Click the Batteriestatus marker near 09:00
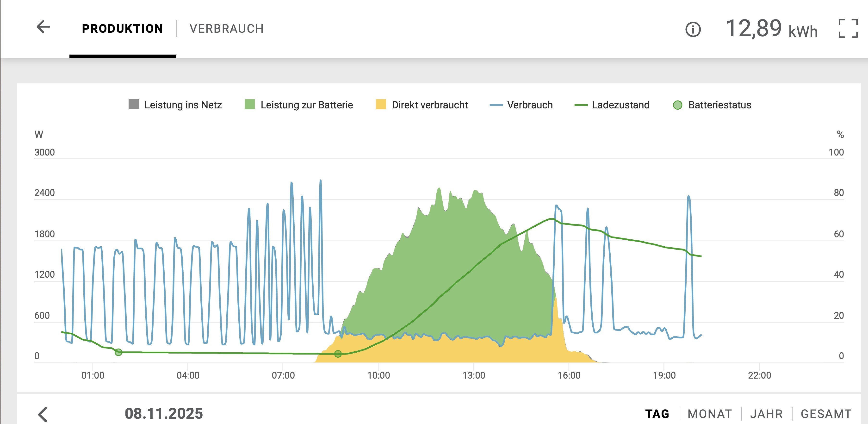868x424 pixels. coord(338,354)
